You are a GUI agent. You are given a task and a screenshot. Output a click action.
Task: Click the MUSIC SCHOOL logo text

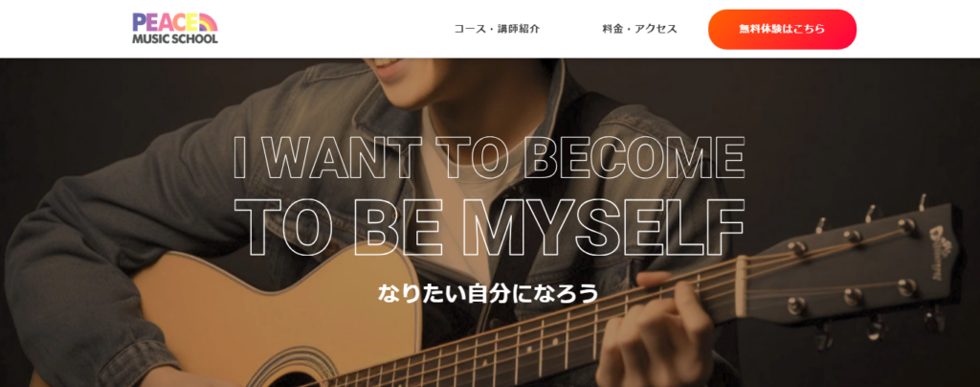[x=175, y=38]
